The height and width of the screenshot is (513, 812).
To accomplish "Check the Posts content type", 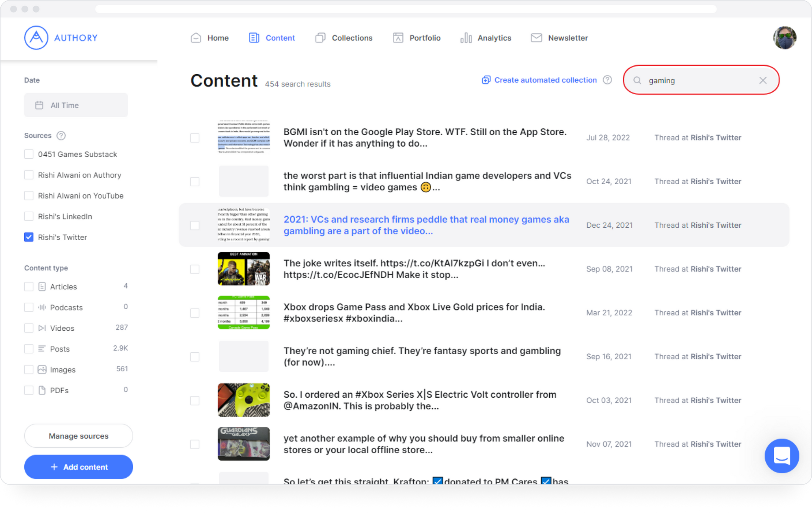I will click(29, 349).
